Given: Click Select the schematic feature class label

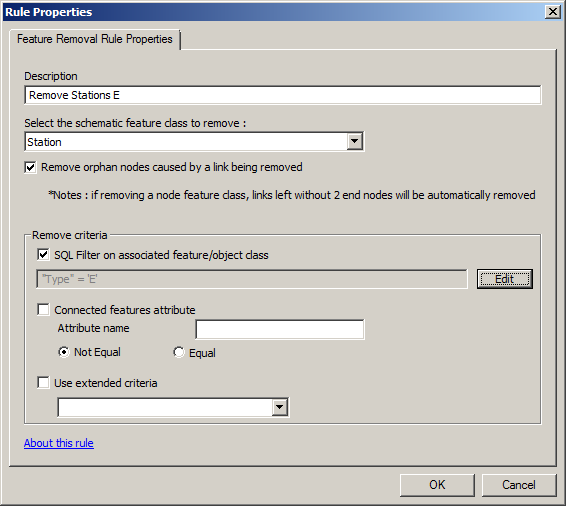Looking at the screenshot, I should click(x=135, y=123).
